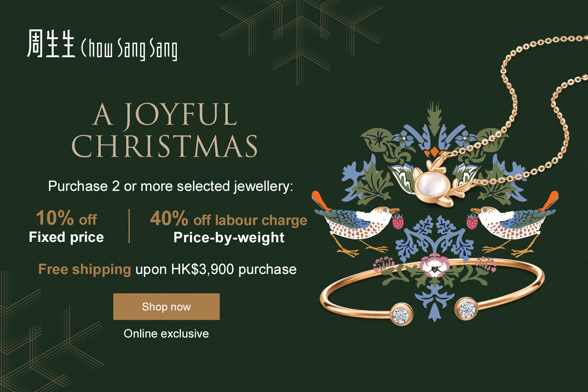
Task: Click the 40% off labour charge text
Action: click(229, 219)
